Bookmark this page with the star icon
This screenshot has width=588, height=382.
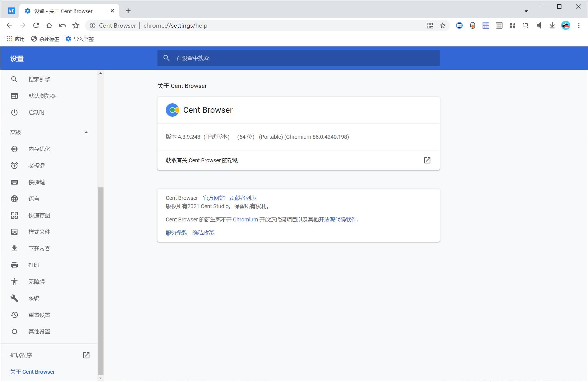coord(443,26)
